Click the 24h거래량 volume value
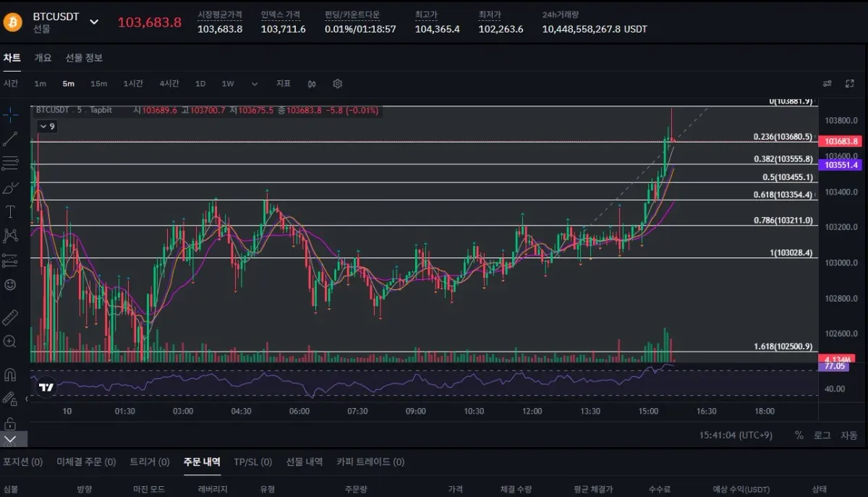Image resolution: width=868 pixels, height=497 pixels. (595, 29)
